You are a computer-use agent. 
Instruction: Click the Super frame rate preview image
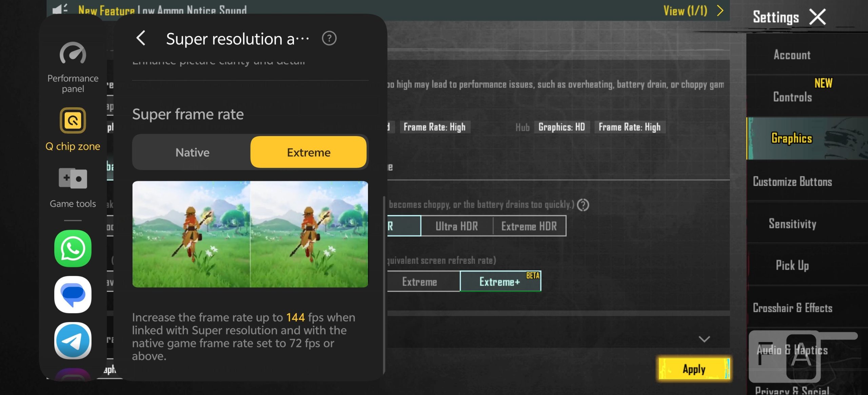tap(250, 234)
